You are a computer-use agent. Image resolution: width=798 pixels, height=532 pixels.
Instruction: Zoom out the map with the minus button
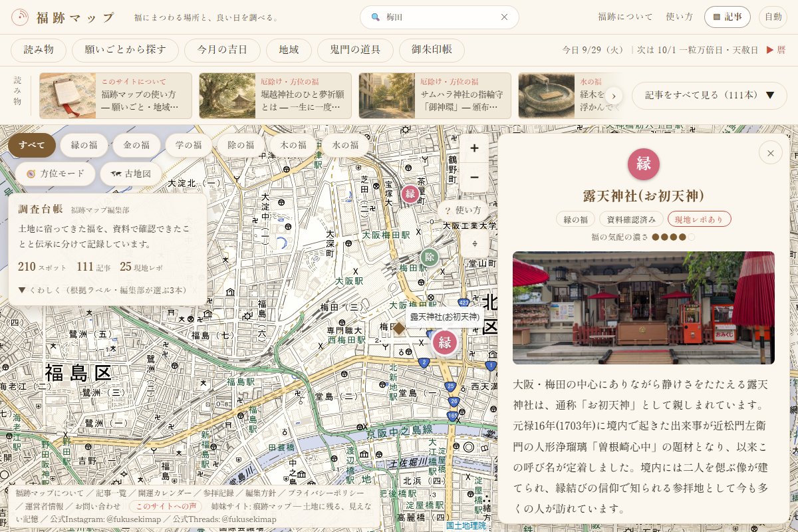pos(474,178)
